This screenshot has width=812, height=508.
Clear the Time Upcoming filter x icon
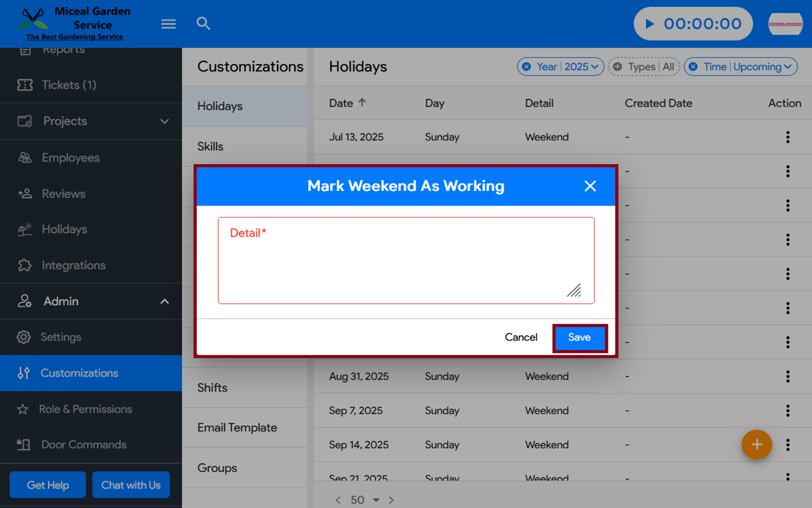tap(693, 67)
